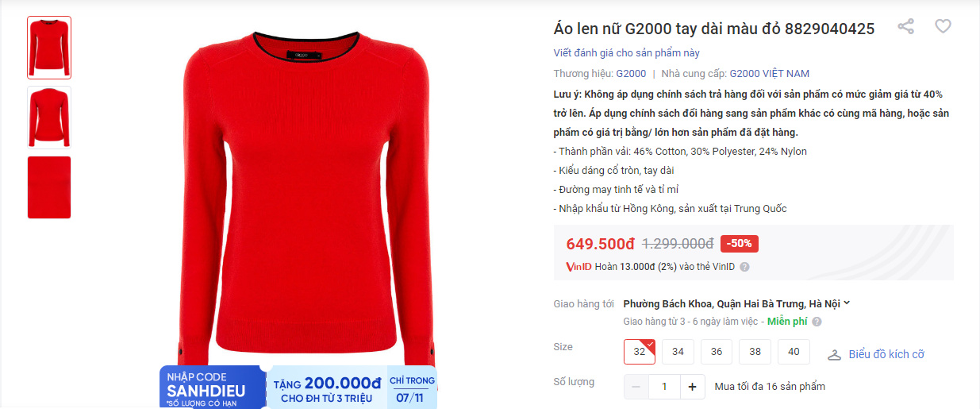This screenshot has height=409, width=980.
Task: Select size 36
Action: click(x=717, y=352)
